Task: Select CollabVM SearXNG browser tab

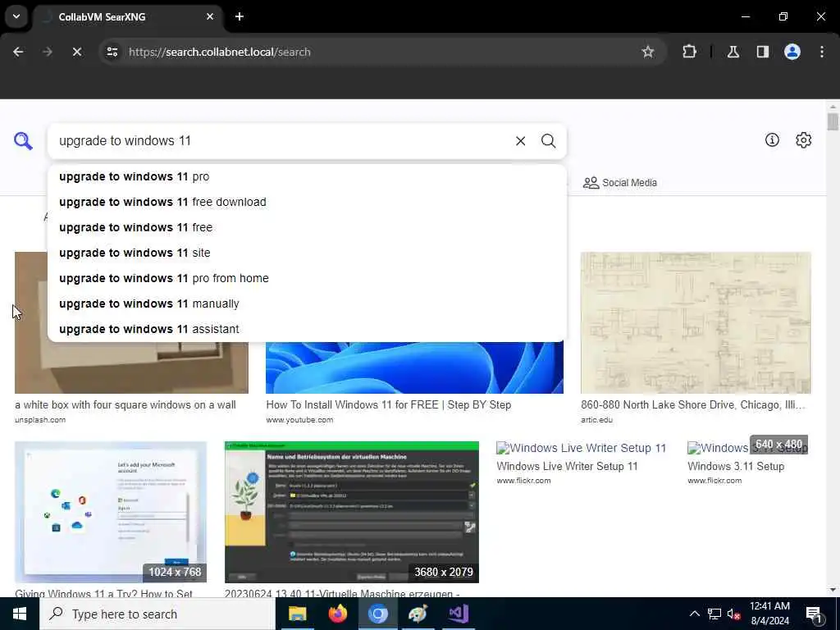Action: pos(126,16)
